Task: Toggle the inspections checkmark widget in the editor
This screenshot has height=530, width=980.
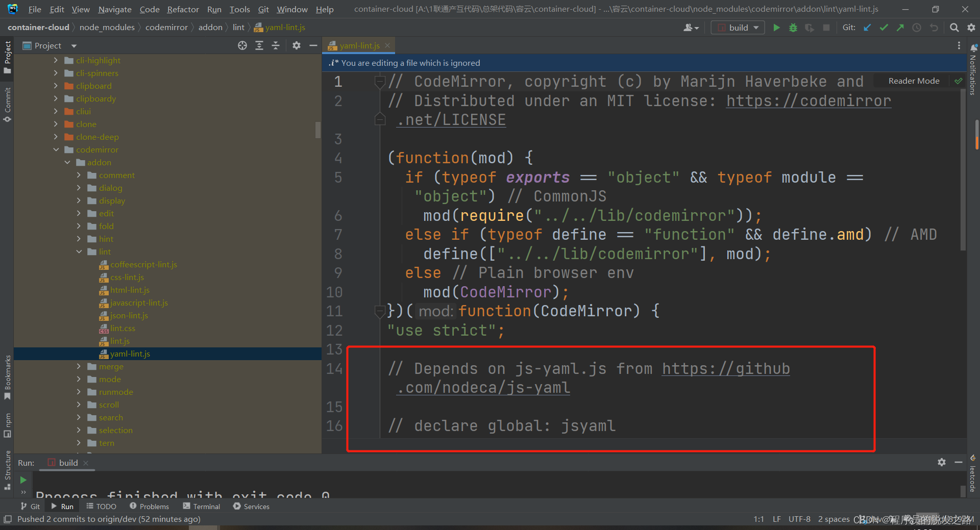Action: pyautogui.click(x=959, y=81)
